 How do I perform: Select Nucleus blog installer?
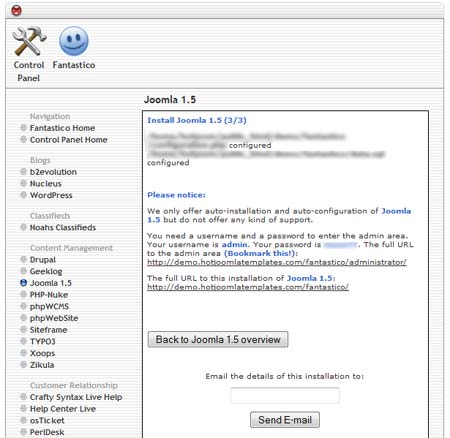[46, 184]
